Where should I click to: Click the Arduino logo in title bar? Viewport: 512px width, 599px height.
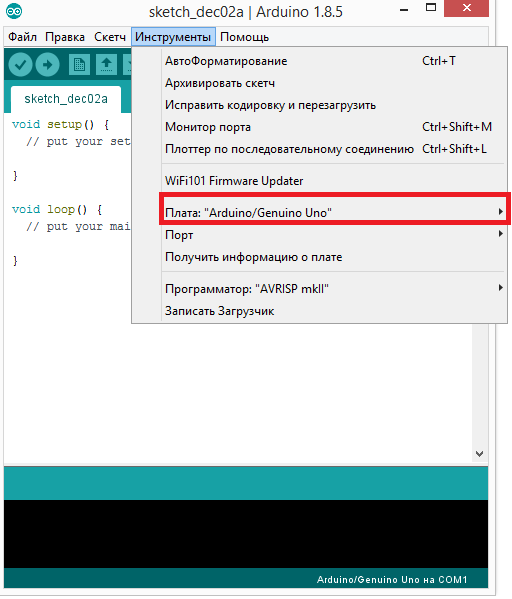click(14, 11)
